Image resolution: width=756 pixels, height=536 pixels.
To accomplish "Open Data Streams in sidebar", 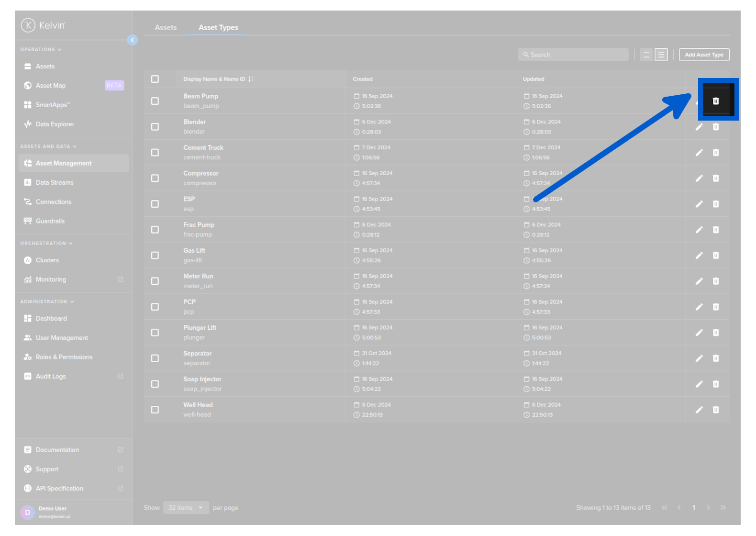I will [55, 182].
